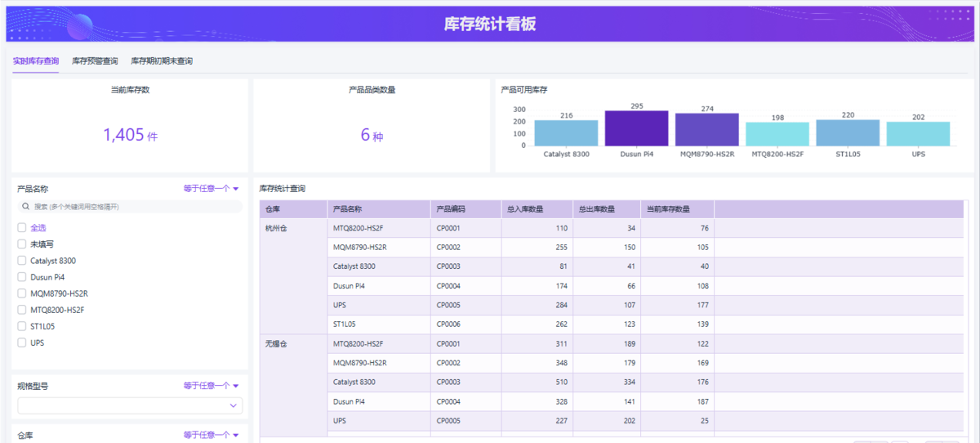The width and height of the screenshot is (980, 443).
Task: Open 等于任意一个 dropdown beside 规格型号
Action: pyautogui.click(x=211, y=386)
